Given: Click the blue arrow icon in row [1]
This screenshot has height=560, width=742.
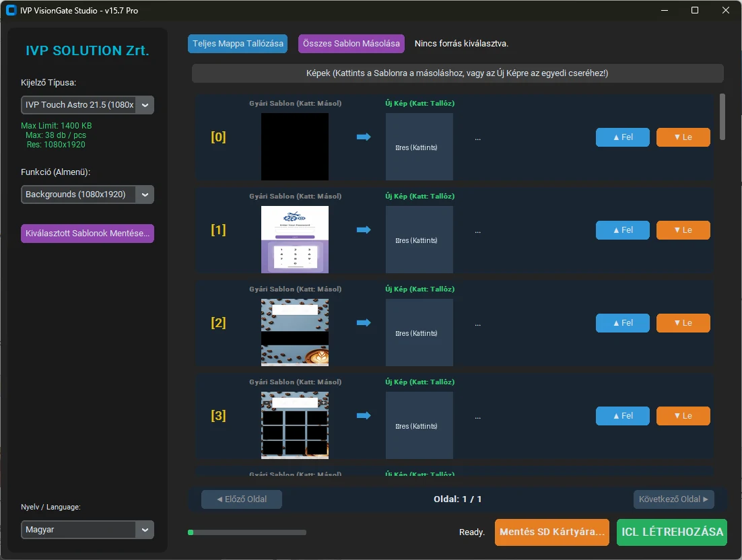Looking at the screenshot, I should pos(364,230).
